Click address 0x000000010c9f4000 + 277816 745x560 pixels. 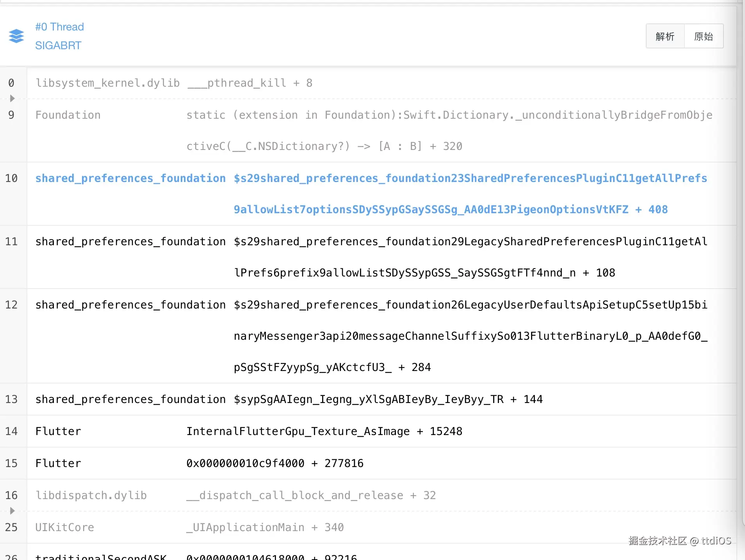pos(275,463)
